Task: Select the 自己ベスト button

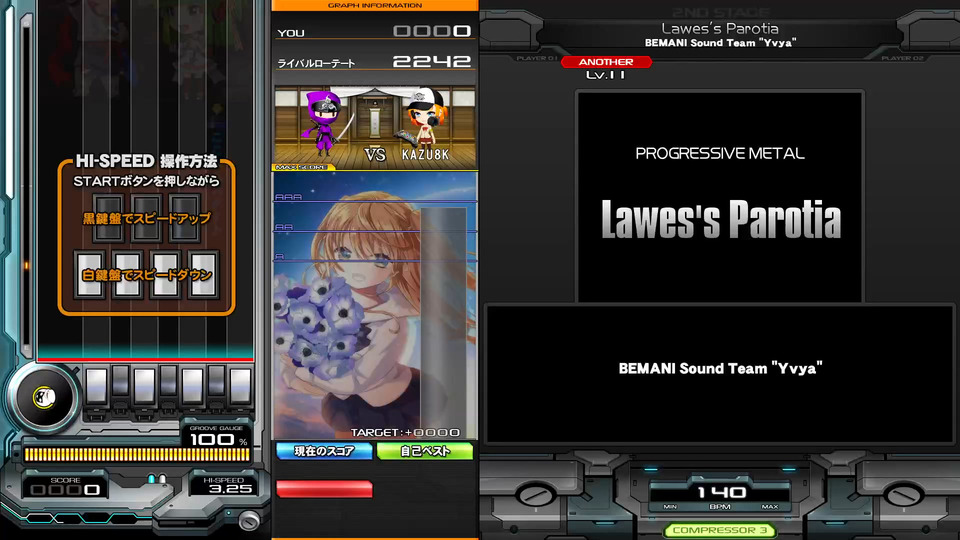Action: [x=425, y=451]
